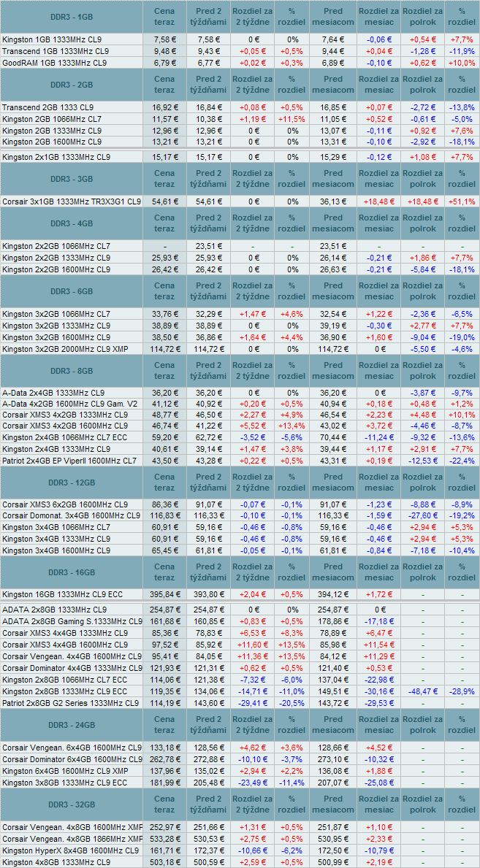Click the "38,50 €" current price cell
This screenshot has width=480, height=868.
click(164, 338)
